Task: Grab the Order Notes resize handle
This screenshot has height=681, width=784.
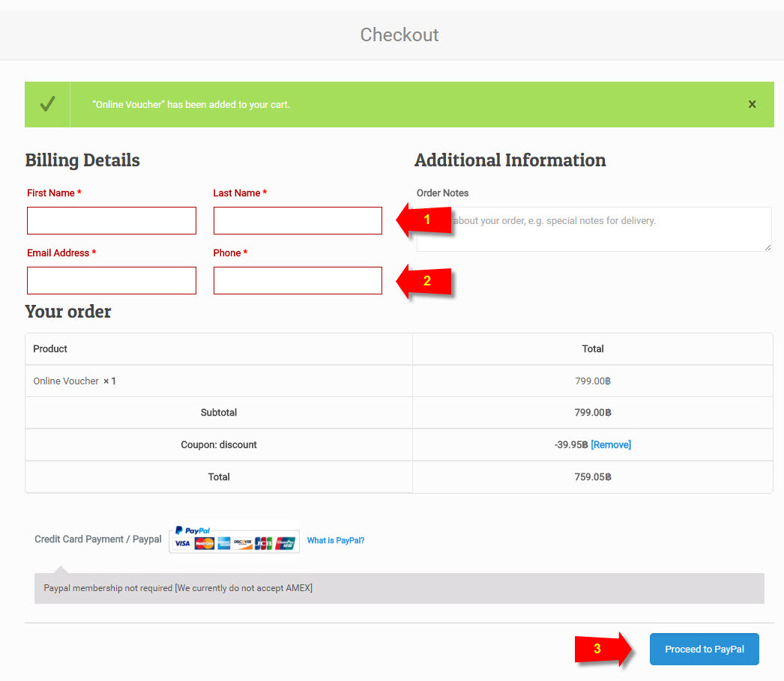Action: coord(767,246)
